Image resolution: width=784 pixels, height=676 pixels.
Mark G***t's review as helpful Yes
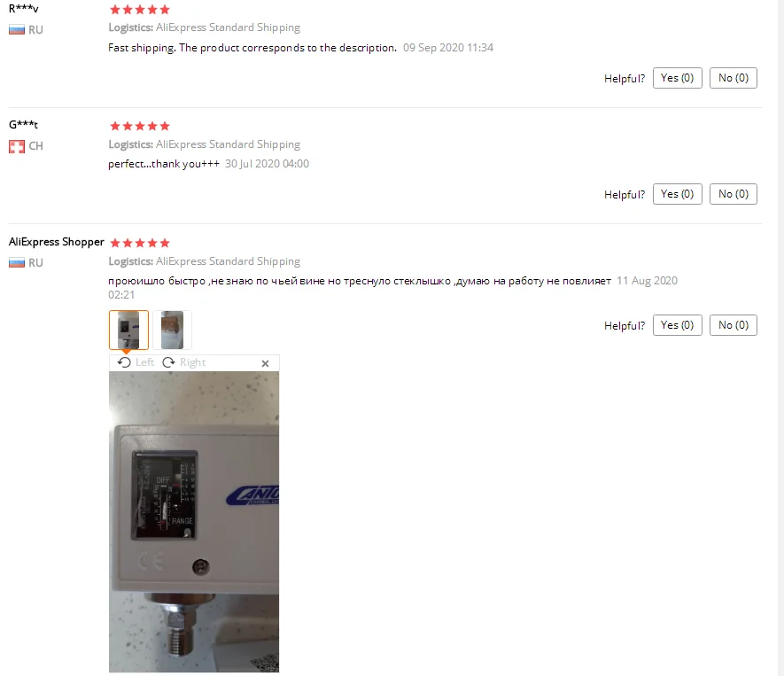[678, 194]
